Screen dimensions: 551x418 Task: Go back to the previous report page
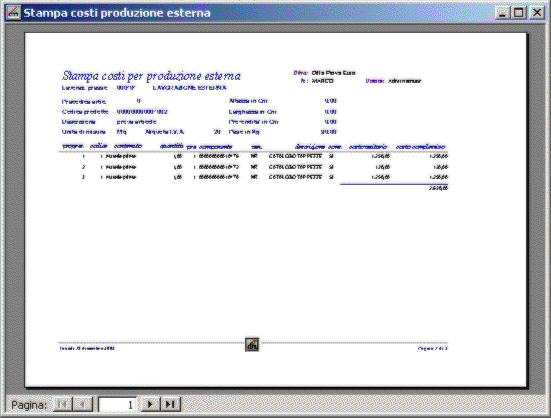pos(83,404)
